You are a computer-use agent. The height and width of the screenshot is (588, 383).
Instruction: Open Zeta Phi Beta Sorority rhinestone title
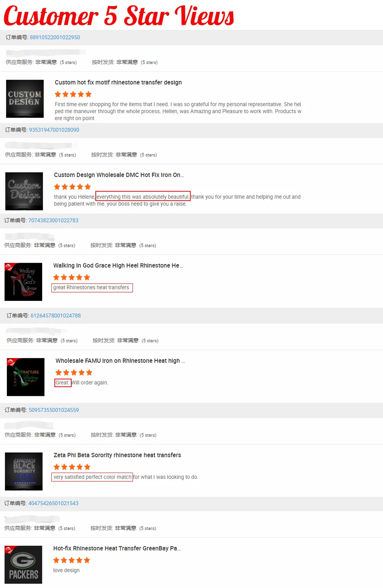click(x=117, y=455)
